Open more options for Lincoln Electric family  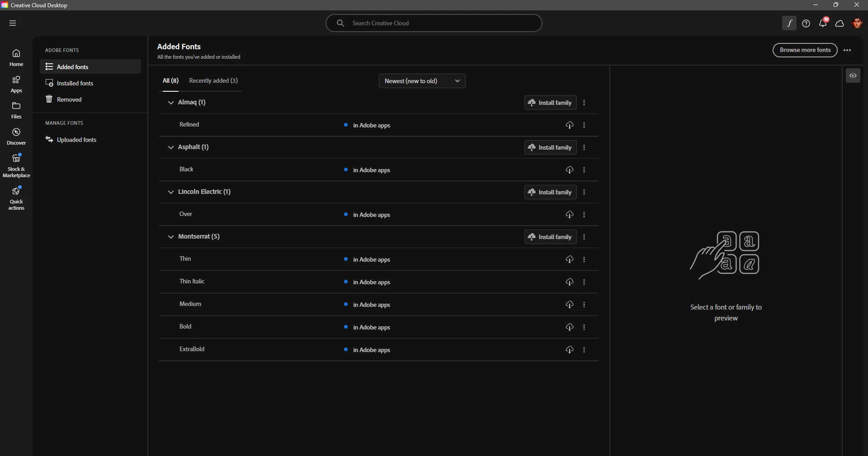pyautogui.click(x=584, y=192)
